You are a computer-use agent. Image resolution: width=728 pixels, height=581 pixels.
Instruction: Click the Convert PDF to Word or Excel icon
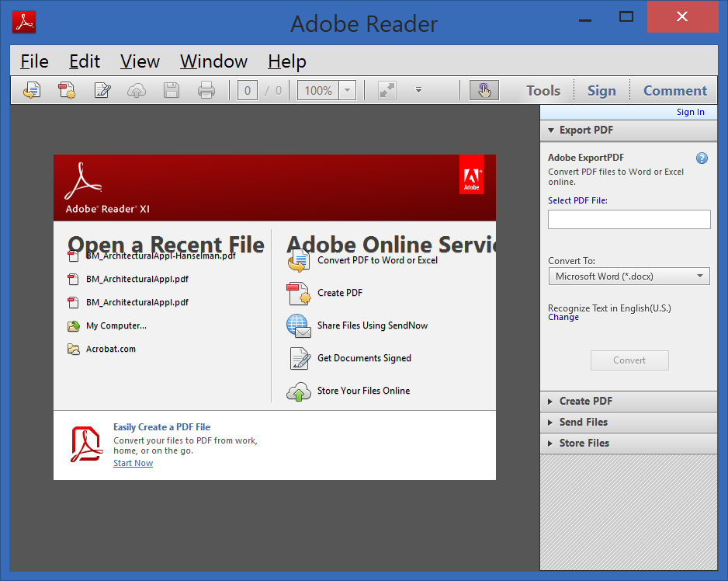299,262
